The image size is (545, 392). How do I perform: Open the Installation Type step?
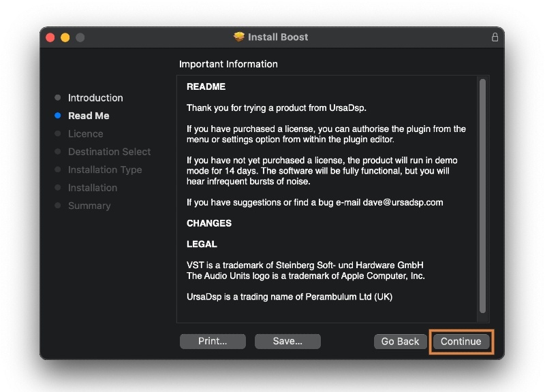tap(105, 169)
